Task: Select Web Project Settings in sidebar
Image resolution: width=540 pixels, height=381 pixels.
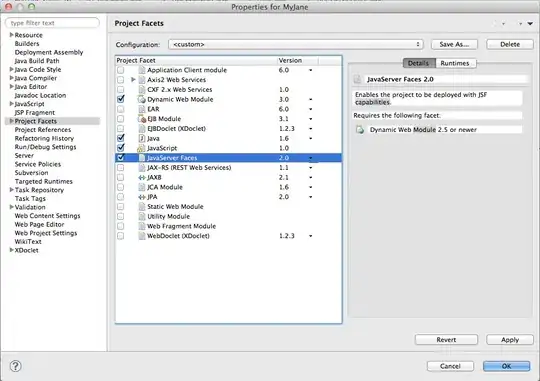Action: coord(46,233)
